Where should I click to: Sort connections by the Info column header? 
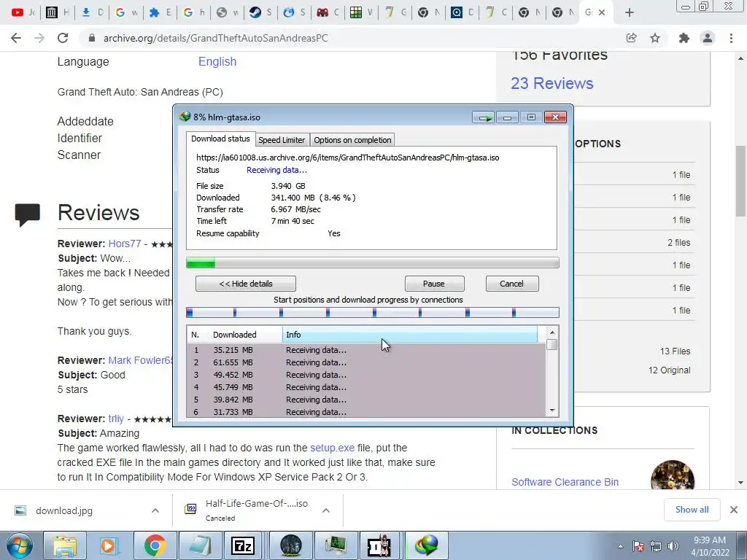[410, 335]
